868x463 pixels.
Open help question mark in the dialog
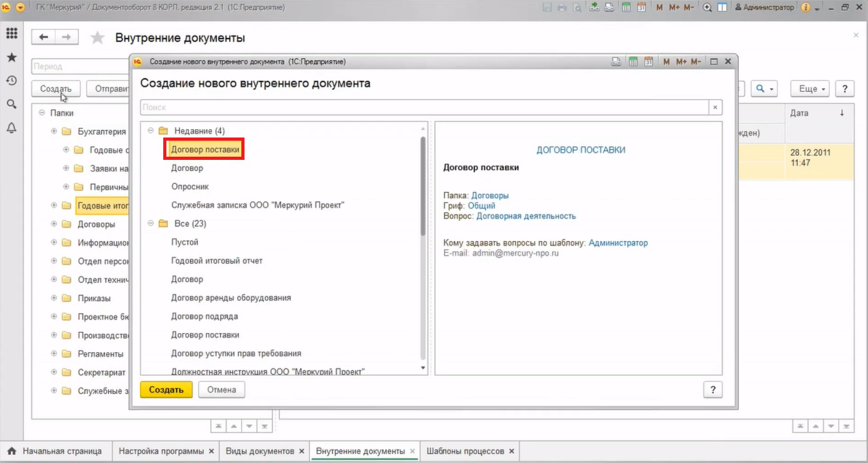coord(712,390)
